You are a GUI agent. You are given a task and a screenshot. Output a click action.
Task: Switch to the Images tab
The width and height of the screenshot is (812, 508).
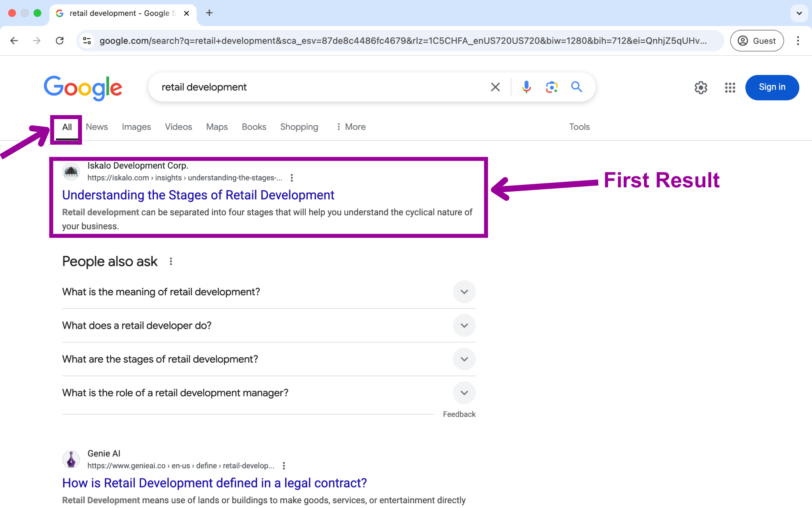point(136,127)
